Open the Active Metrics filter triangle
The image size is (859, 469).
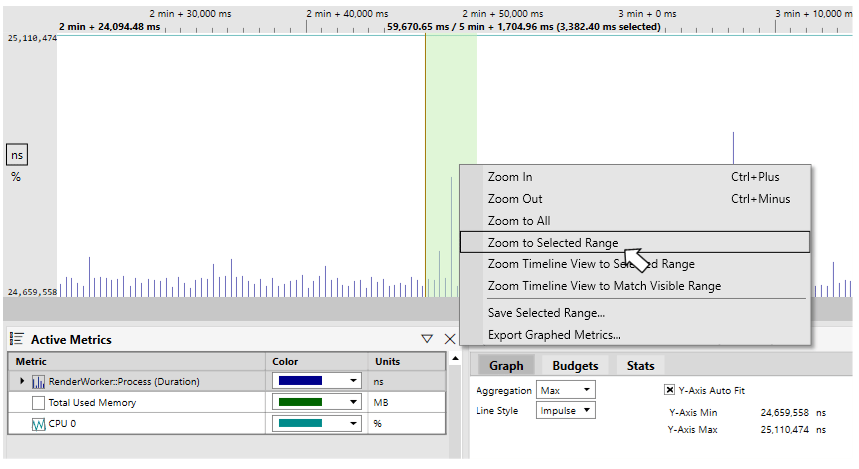coord(427,339)
